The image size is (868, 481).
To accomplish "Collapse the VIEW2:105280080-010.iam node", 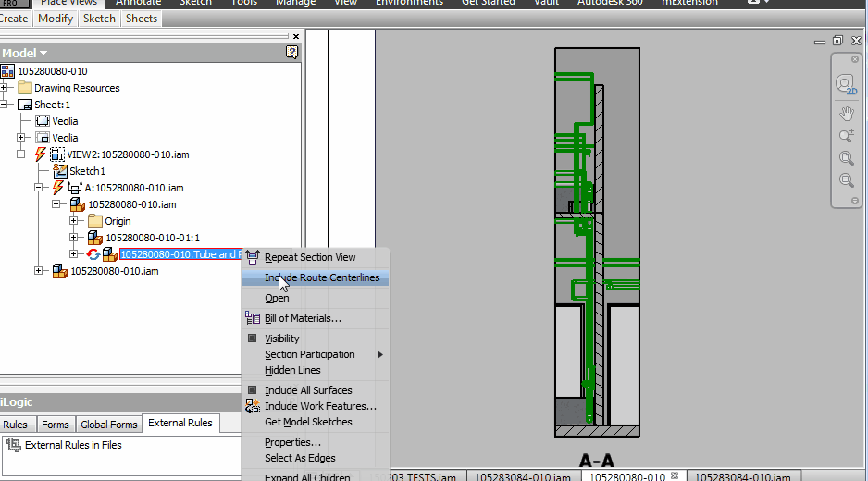I will coord(21,154).
